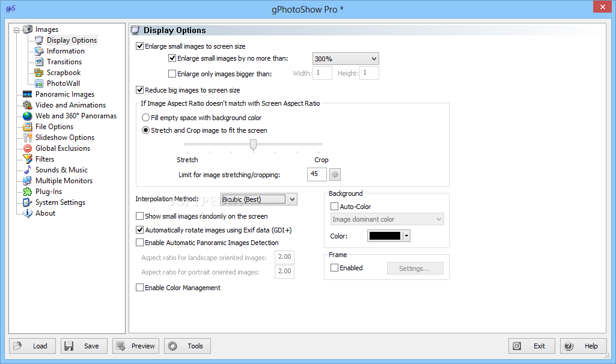Click the Scrapbook icon in the tree
The width and height of the screenshot is (616, 364).
point(39,73)
